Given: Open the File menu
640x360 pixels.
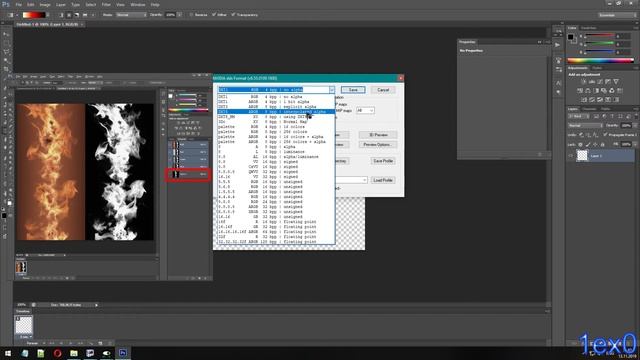Looking at the screenshot, I should point(19,4).
